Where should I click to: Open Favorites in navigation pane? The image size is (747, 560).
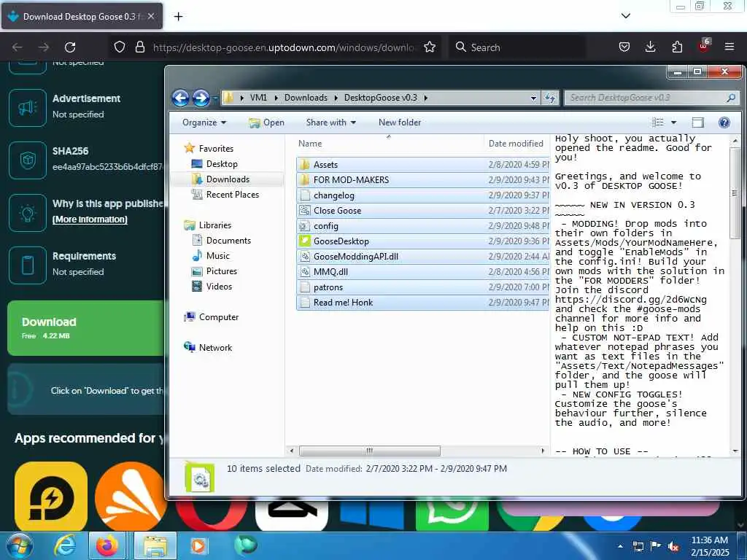pyautogui.click(x=216, y=149)
